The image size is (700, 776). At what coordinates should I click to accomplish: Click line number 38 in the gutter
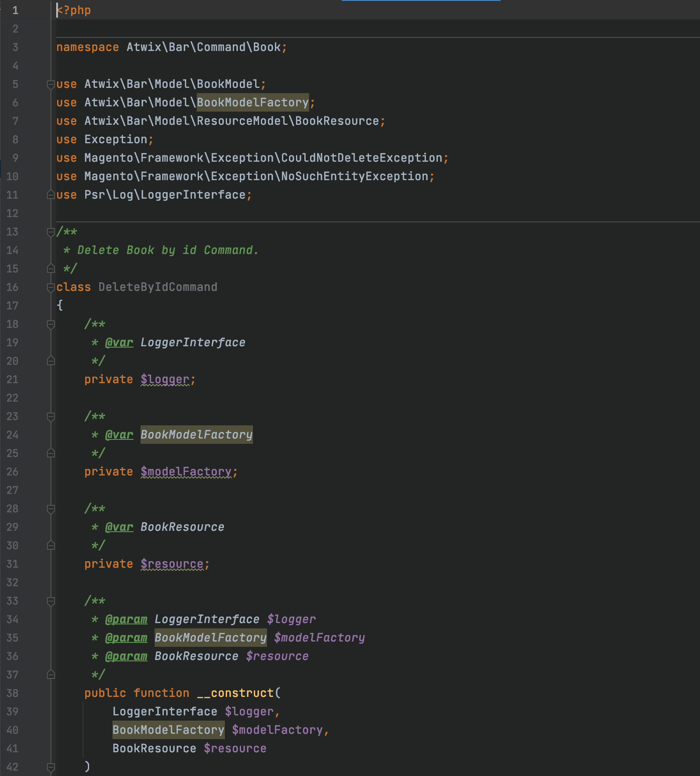tap(12, 693)
